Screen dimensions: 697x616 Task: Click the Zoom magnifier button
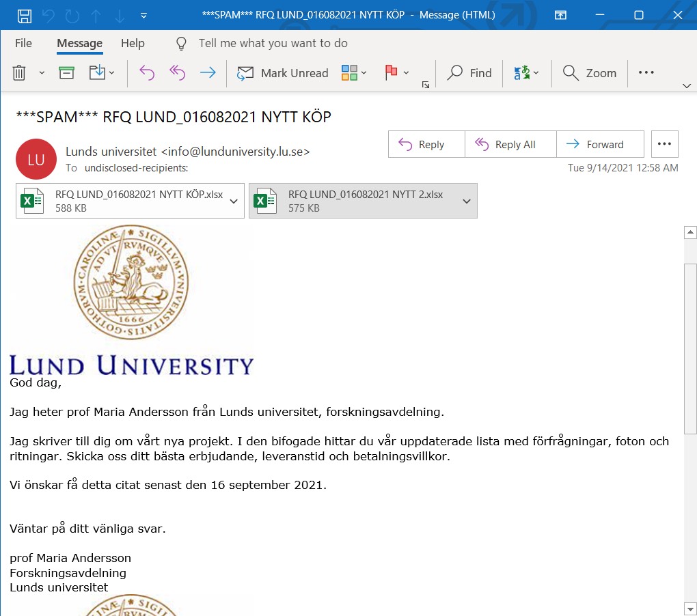tap(589, 73)
